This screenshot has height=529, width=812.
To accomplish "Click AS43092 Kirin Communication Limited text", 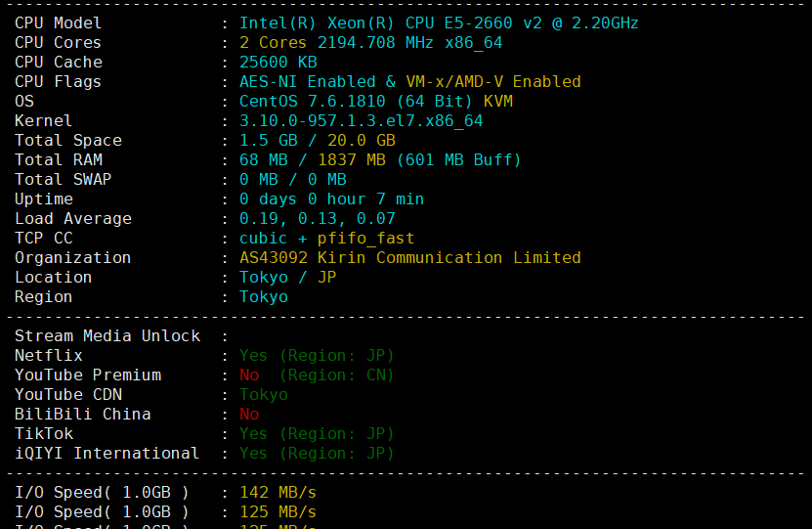I will [x=410, y=258].
